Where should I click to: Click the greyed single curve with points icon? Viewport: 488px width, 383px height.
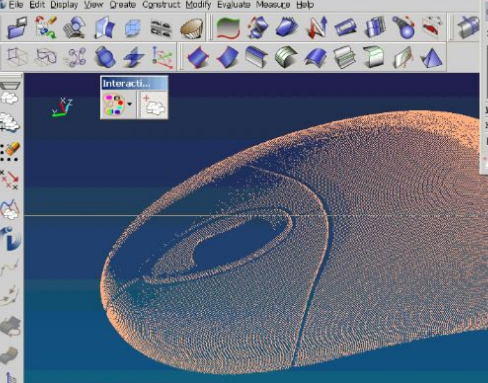(10, 267)
